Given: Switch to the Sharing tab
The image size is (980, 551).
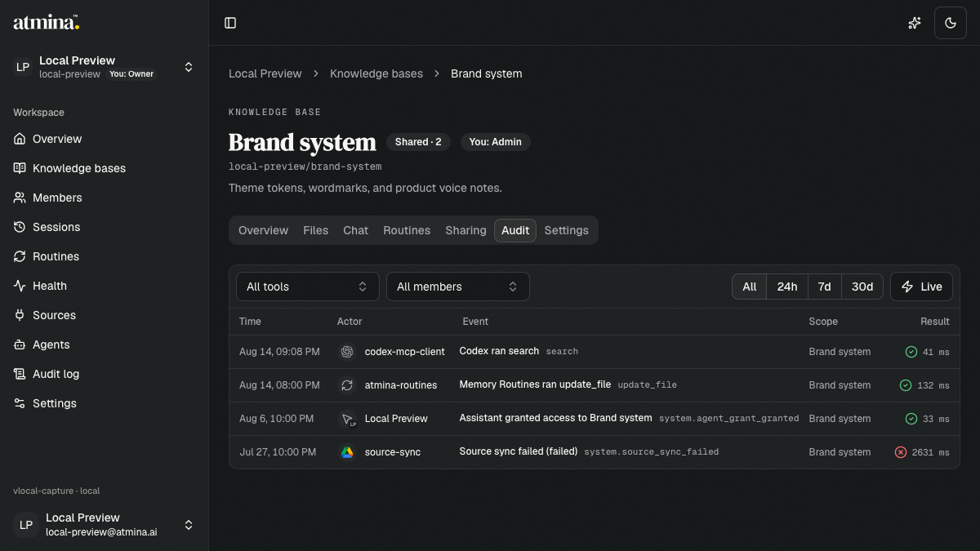Looking at the screenshot, I should tap(465, 230).
